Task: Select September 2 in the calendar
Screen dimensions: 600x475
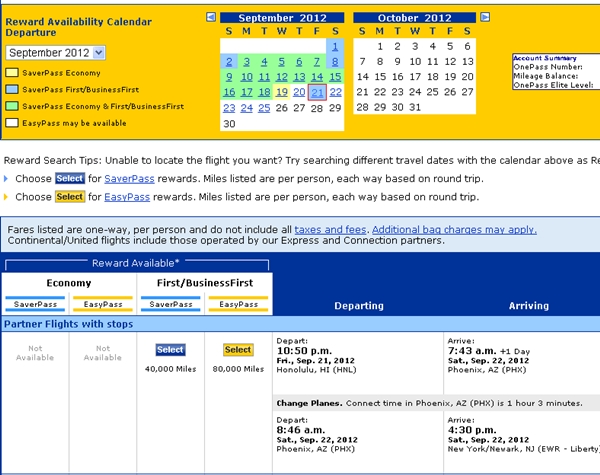Action: (x=229, y=62)
